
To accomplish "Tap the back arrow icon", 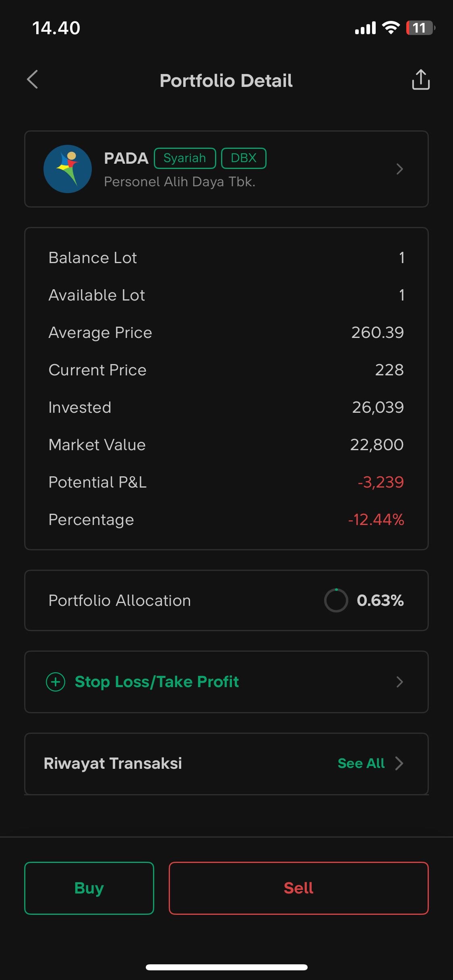I will click(x=33, y=80).
